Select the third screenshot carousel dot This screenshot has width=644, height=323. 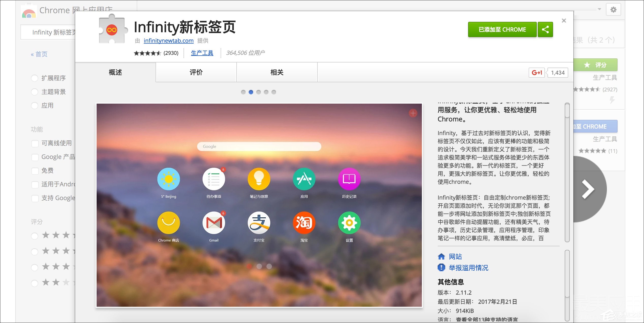pyautogui.click(x=258, y=92)
